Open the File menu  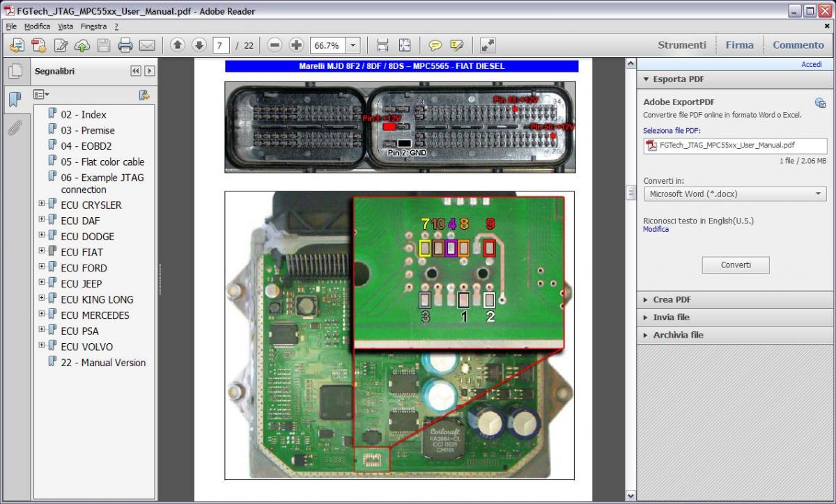tap(10, 26)
